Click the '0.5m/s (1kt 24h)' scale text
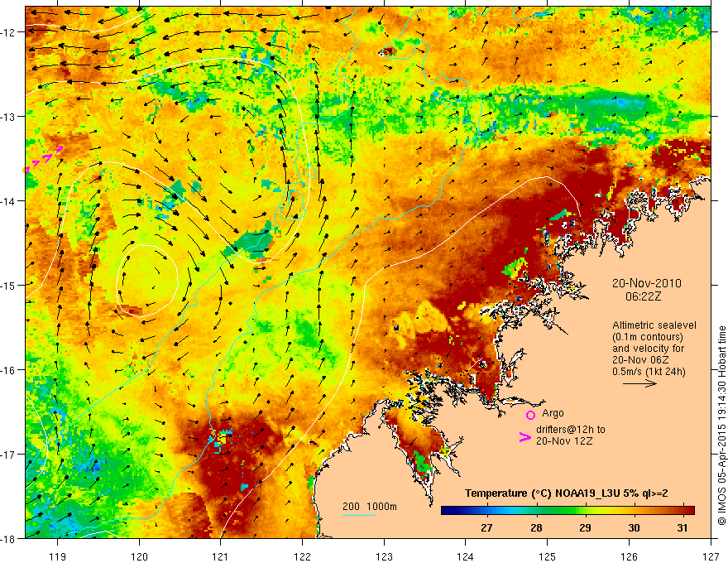 pos(649,372)
